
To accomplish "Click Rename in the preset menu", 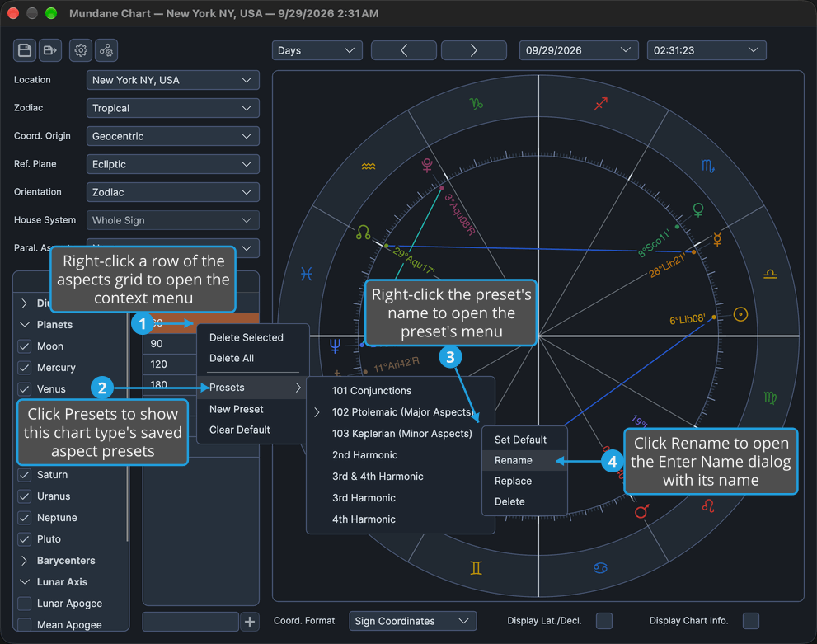I will click(x=524, y=461).
